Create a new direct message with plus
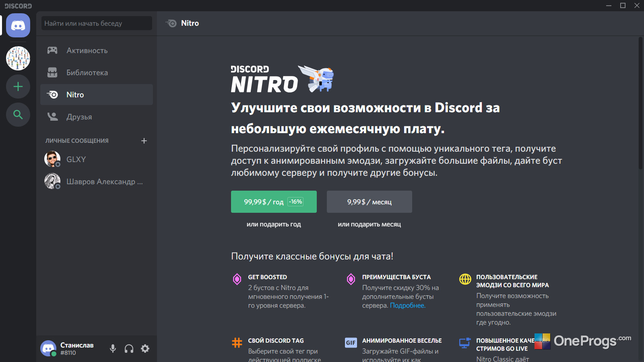The image size is (644, 362). point(144,141)
